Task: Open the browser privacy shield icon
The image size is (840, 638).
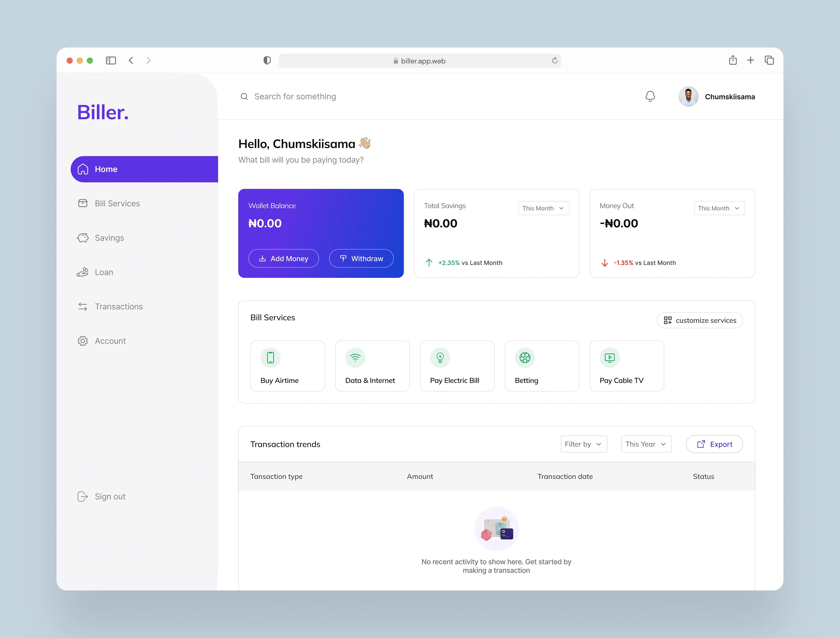Action: click(x=267, y=60)
